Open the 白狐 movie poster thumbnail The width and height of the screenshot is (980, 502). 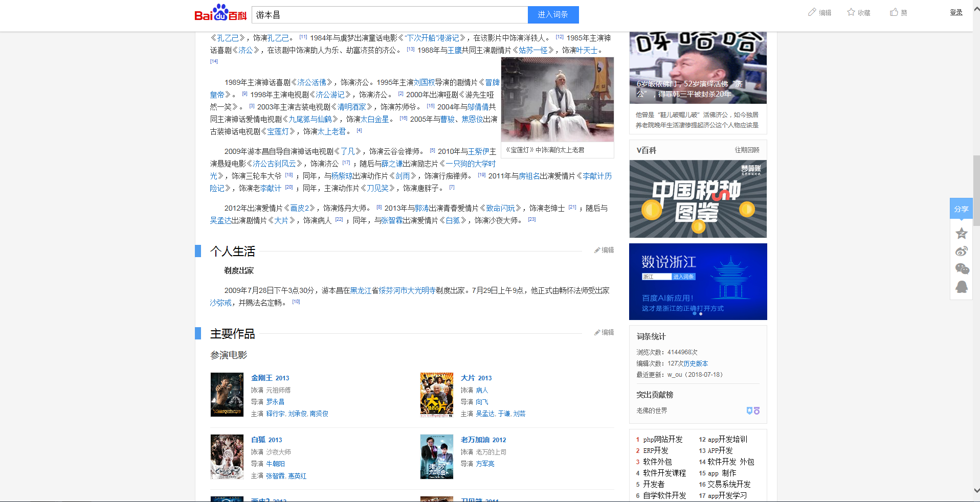(x=227, y=457)
